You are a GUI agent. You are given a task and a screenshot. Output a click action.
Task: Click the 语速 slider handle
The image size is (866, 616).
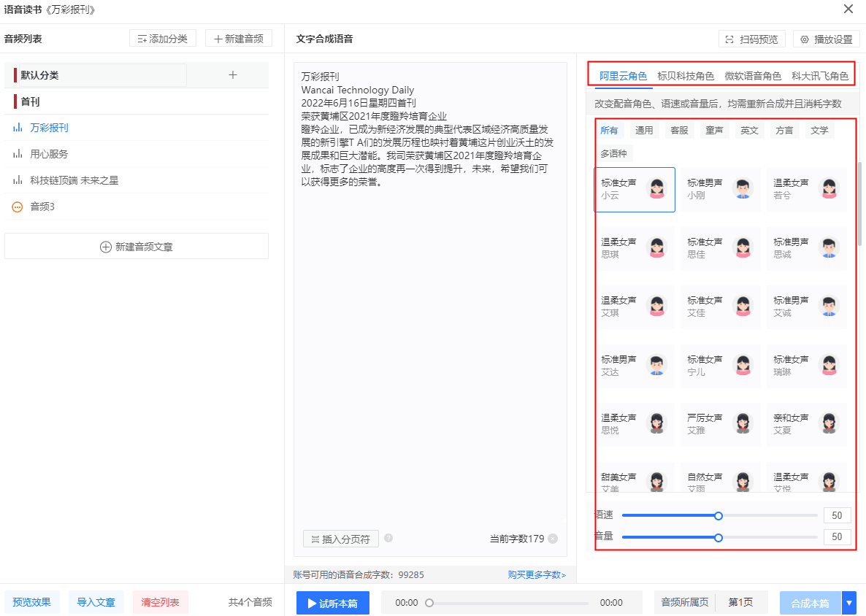point(718,515)
